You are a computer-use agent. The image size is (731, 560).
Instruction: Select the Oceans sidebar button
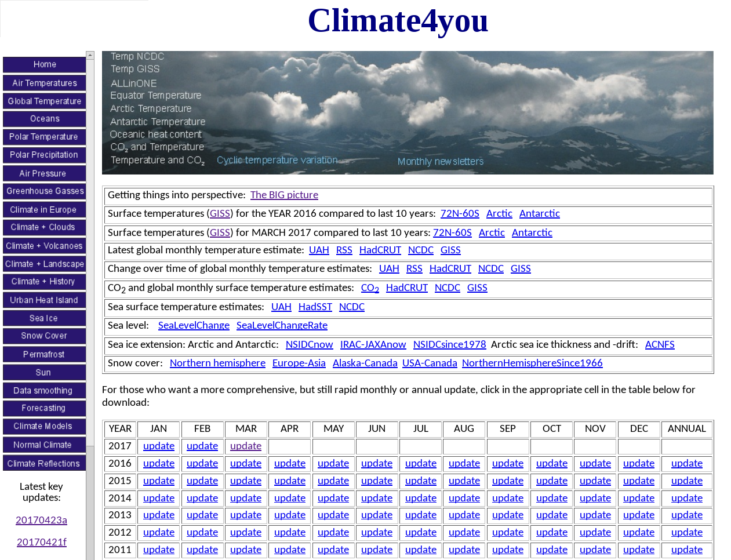click(44, 119)
